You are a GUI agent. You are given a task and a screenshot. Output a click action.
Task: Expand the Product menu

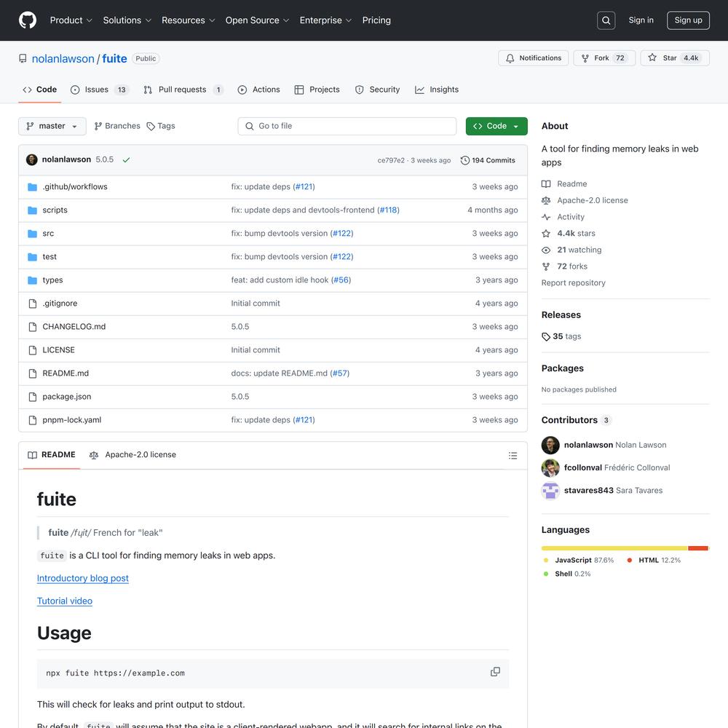71,20
